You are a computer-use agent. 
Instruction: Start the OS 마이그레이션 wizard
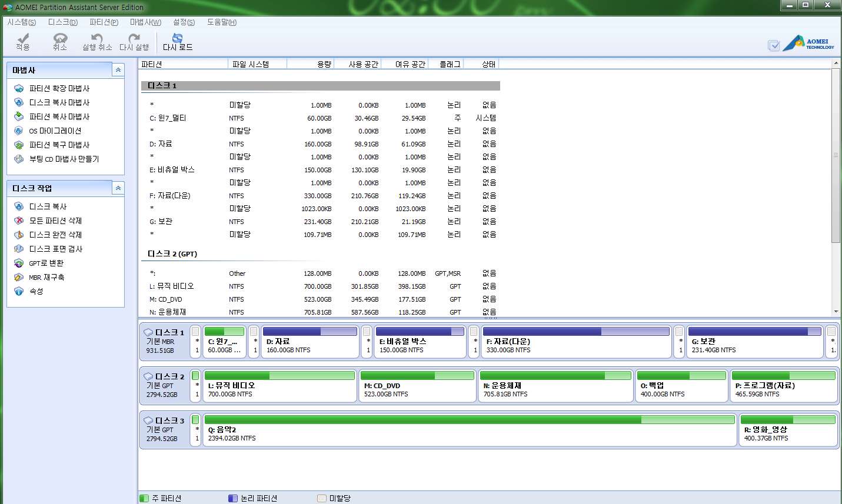pos(55,131)
